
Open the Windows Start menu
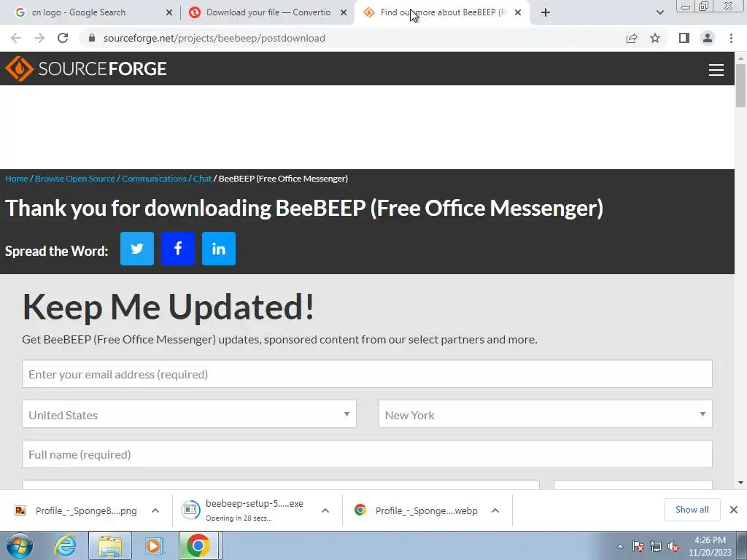click(20, 545)
